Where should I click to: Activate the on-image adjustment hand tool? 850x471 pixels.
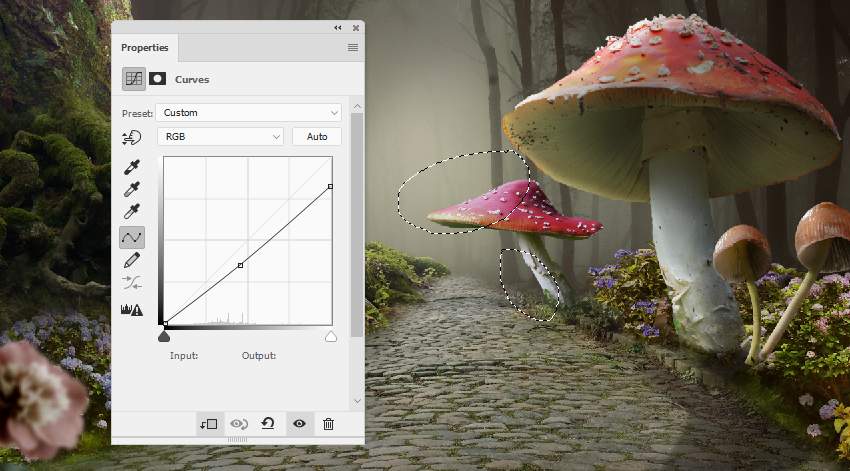point(132,138)
